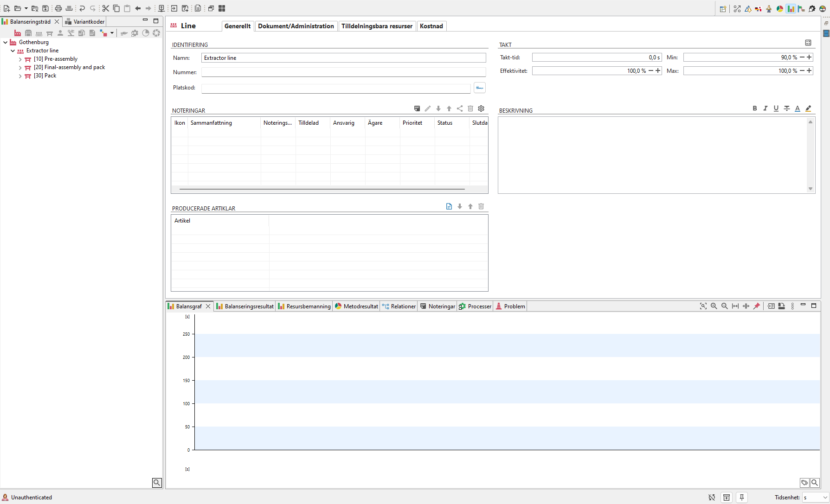Click the Platskod browse icon button

pos(479,88)
